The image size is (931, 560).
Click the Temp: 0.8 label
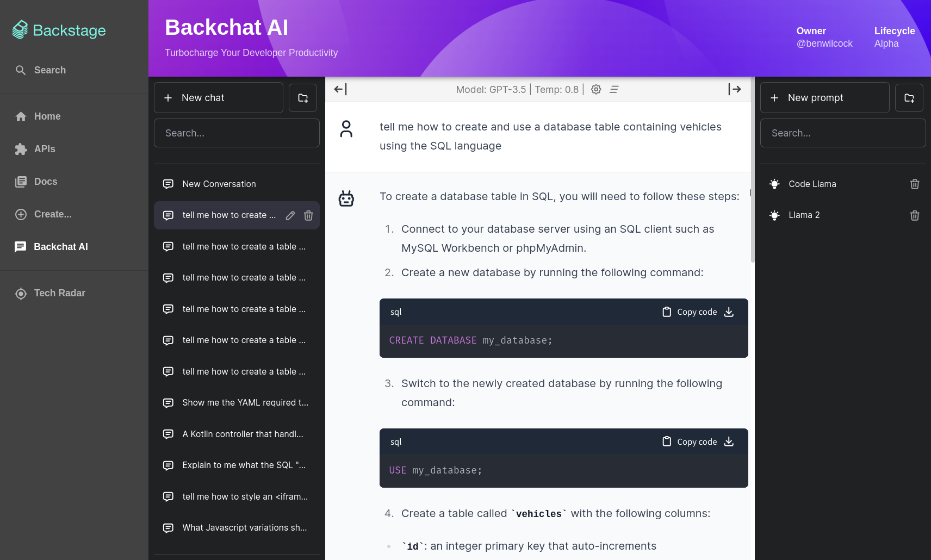click(x=557, y=90)
